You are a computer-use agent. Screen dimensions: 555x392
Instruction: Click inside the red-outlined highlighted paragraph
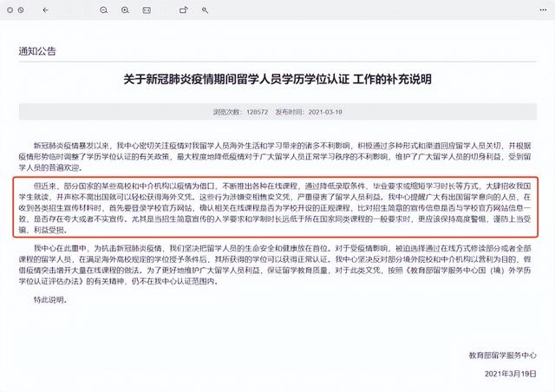coord(277,209)
